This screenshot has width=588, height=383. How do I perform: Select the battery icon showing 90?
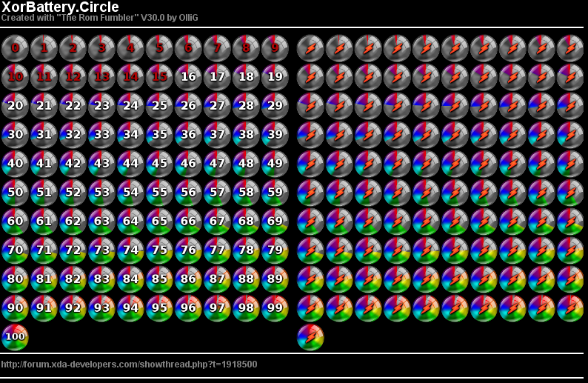(x=15, y=308)
